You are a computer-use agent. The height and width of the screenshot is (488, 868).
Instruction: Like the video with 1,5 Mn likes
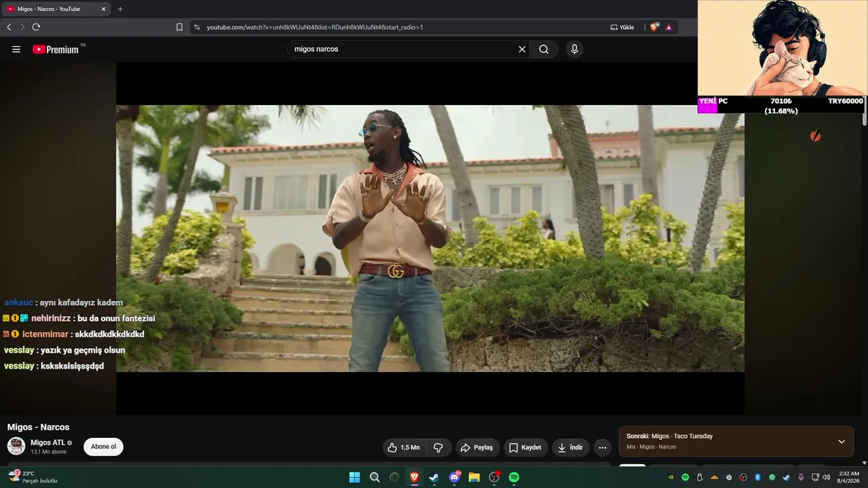[403, 447]
